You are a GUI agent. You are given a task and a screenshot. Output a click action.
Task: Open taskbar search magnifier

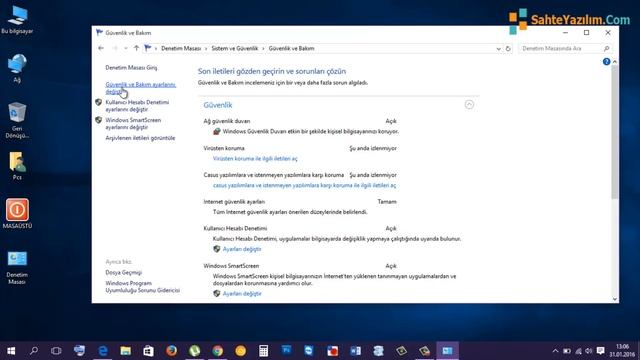[x=34, y=351]
